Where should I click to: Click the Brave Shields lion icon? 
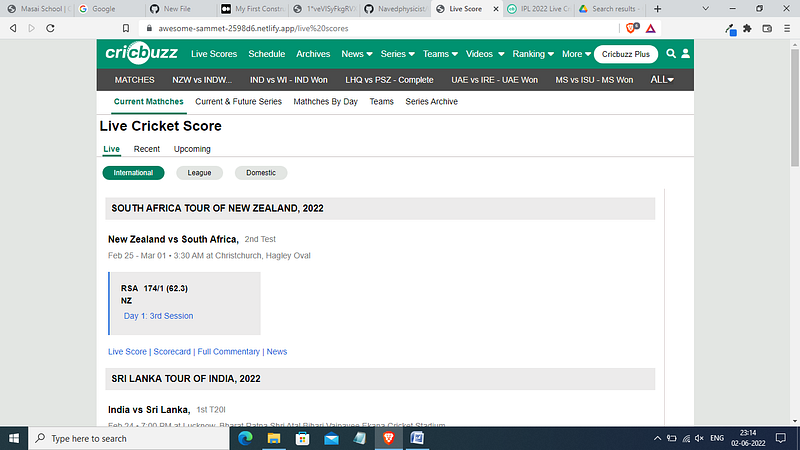(x=632, y=28)
